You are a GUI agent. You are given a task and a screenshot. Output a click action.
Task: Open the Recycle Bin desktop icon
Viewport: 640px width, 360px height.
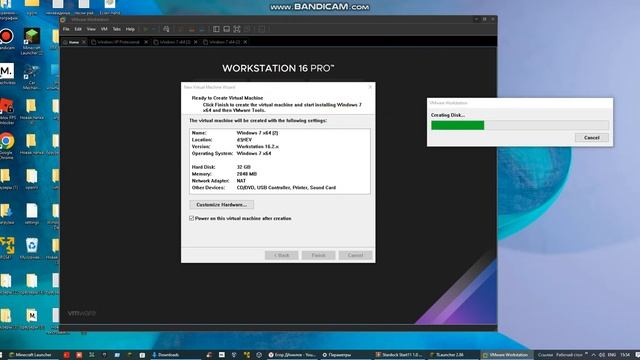(31, 249)
